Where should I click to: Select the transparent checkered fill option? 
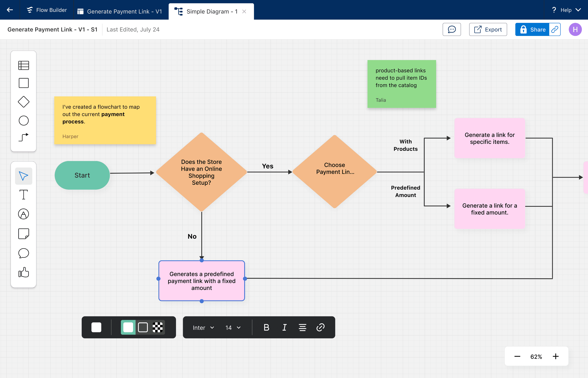(x=157, y=327)
